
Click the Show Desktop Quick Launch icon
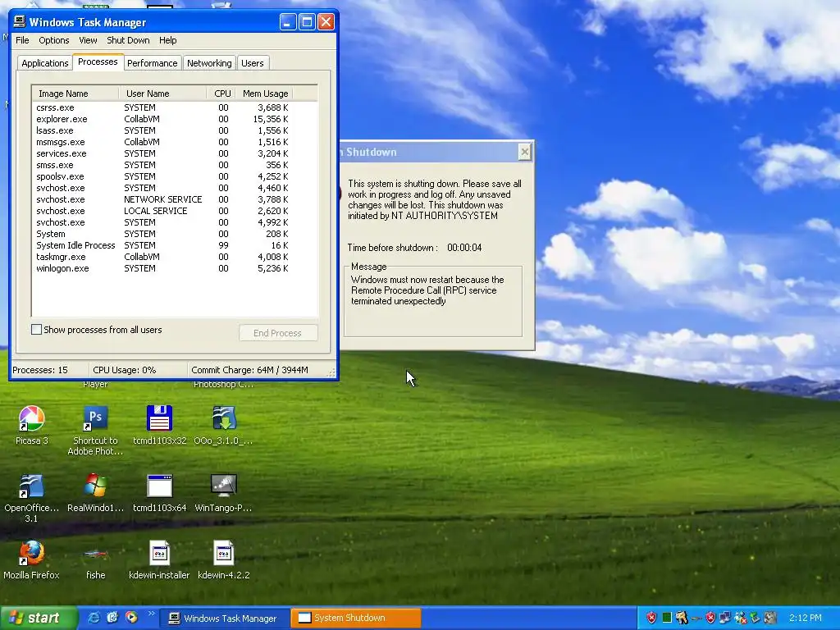tap(112, 618)
